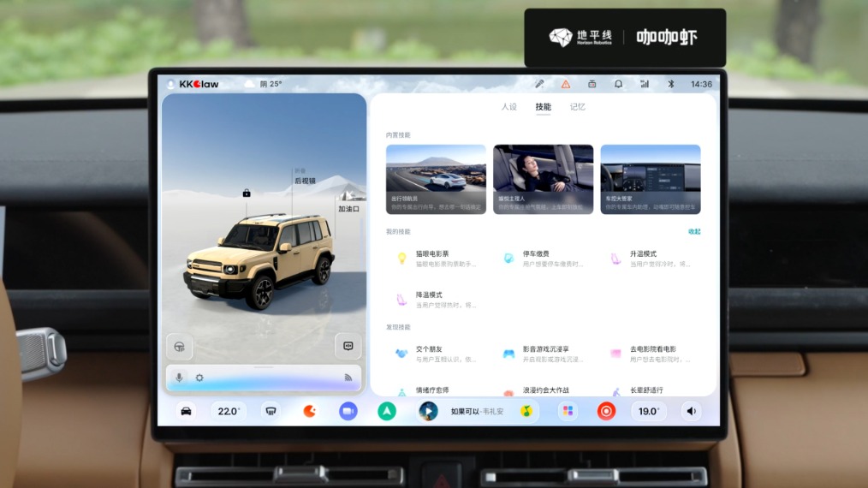
Task: Tap the seat icon beside 升温模式
Action: coord(615,259)
